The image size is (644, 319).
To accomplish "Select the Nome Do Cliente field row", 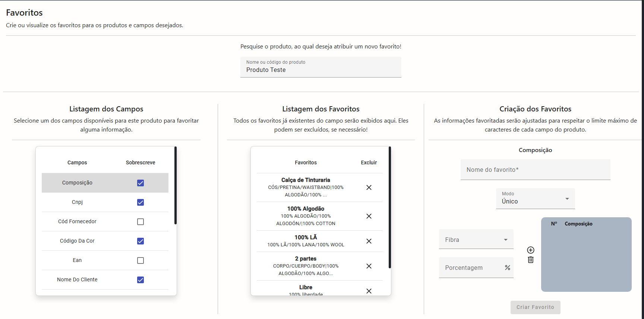I will click(78, 280).
